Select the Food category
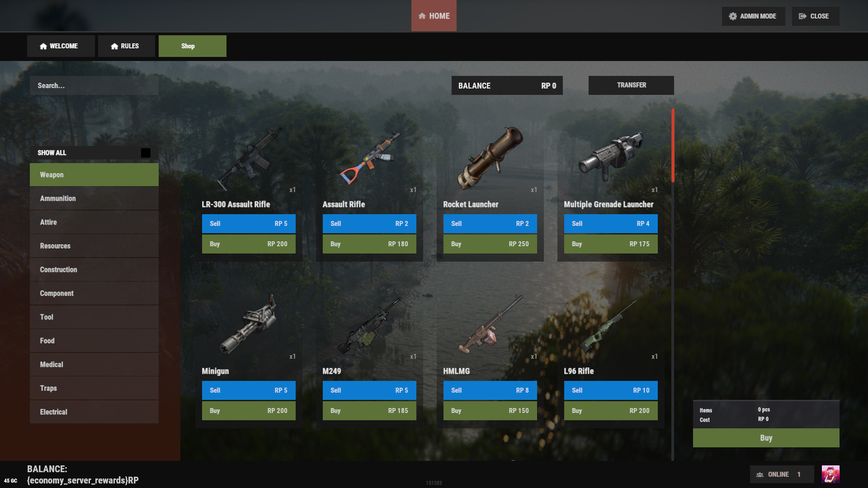The width and height of the screenshot is (868, 488). pyautogui.click(x=94, y=341)
